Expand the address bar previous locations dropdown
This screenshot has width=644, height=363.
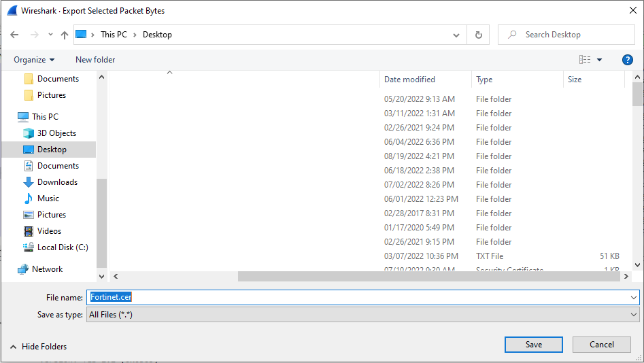click(456, 35)
